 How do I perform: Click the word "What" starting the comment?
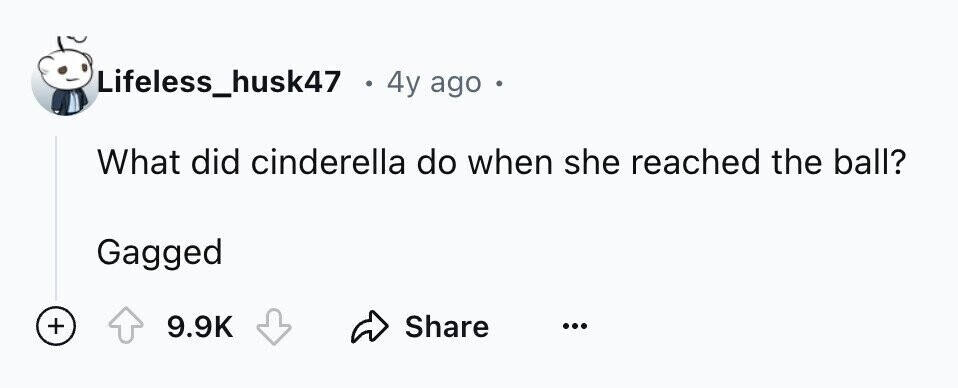click(x=139, y=164)
